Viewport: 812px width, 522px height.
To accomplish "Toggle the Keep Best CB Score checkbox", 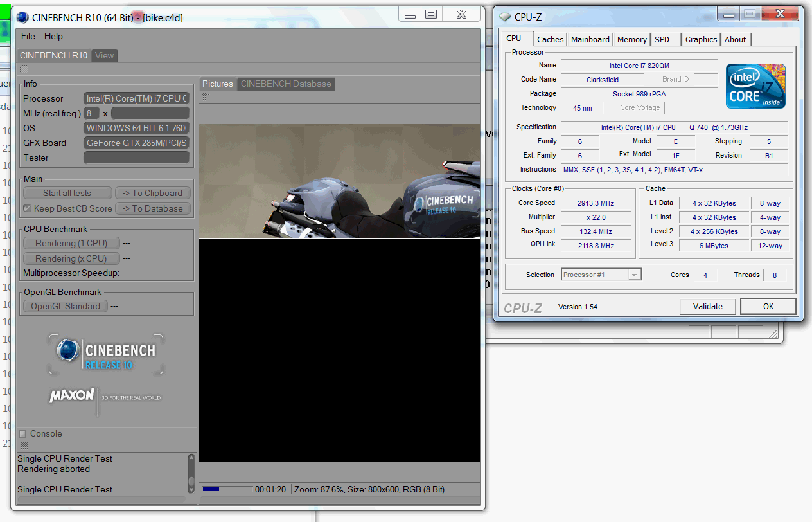I will point(28,208).
